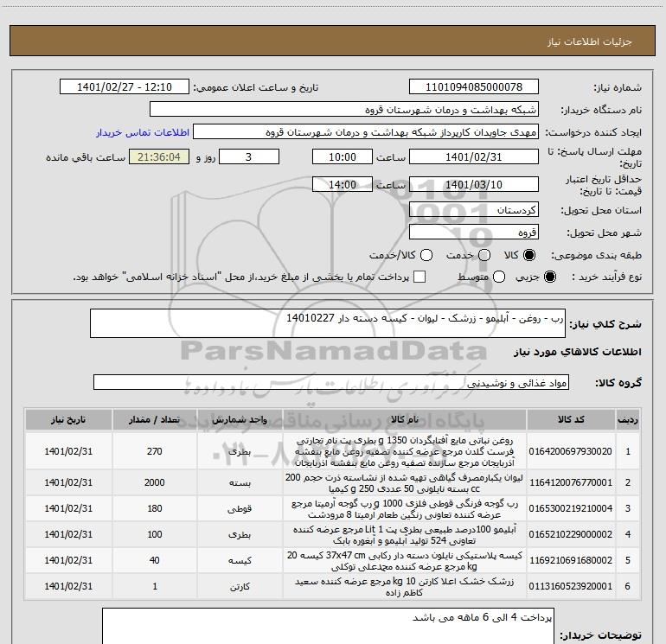
Task: Click the unit cell بسته
Action: [240, 482]
